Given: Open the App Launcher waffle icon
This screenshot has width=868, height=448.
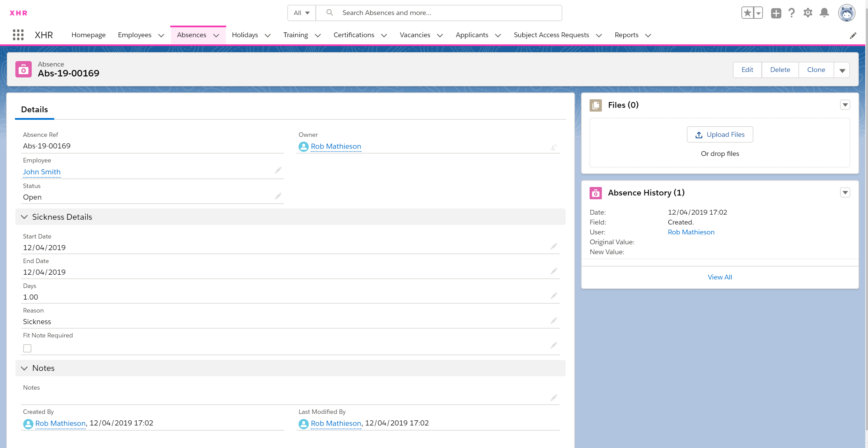Looking at the screenshot, I should point(18,35).
